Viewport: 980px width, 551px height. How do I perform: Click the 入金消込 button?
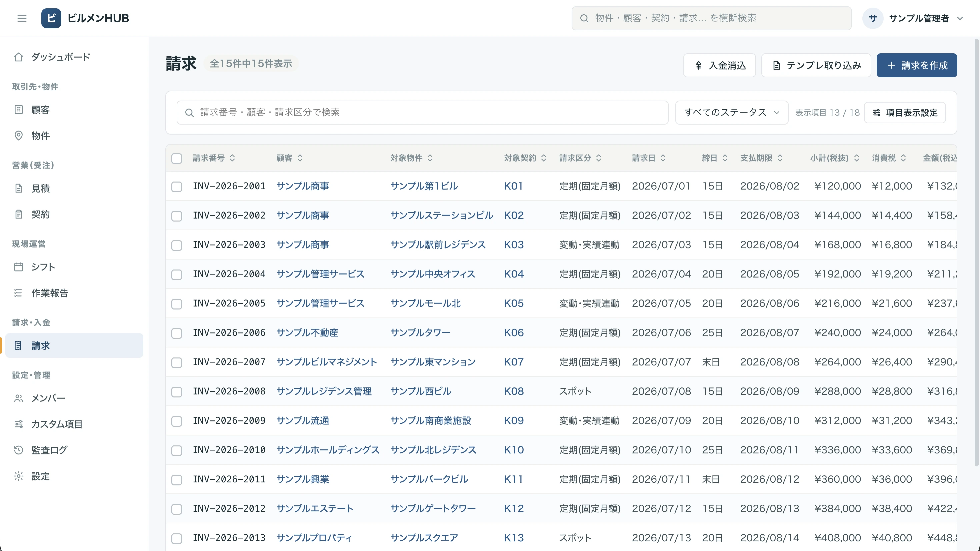pos(719,65)
